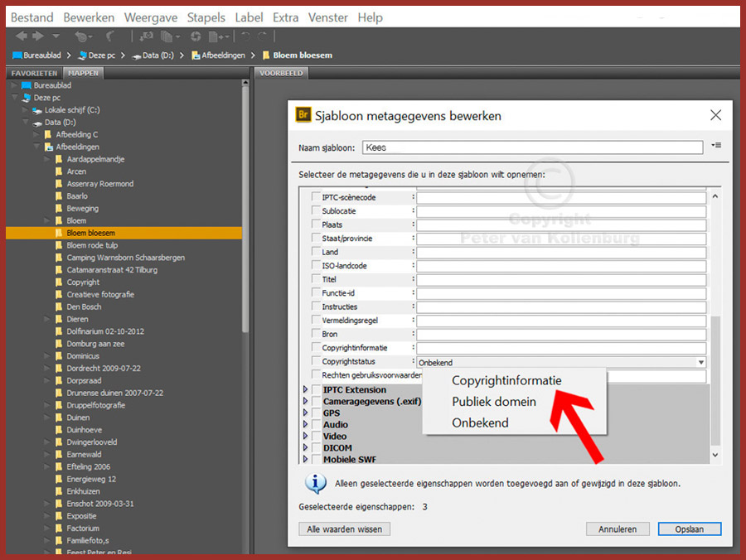Screen dimensions: 746x560
Task: Rotate 90° counterclockwise toolbar icon
Action: click(x=245, y=36)
